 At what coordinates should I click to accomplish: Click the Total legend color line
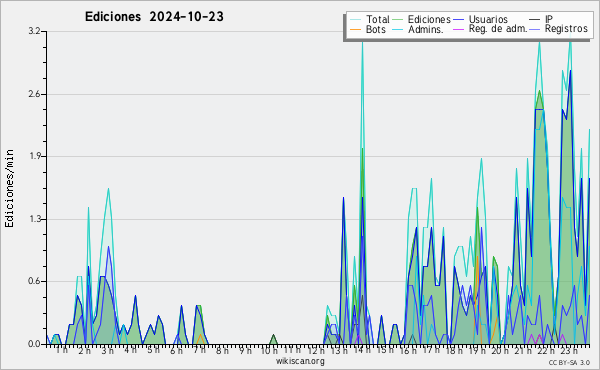click(356, 19)
